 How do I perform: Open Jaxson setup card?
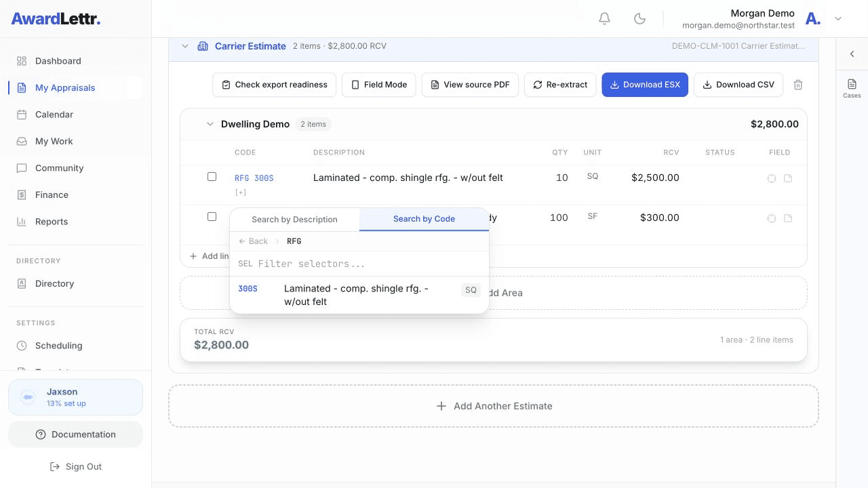pos(75,397)
